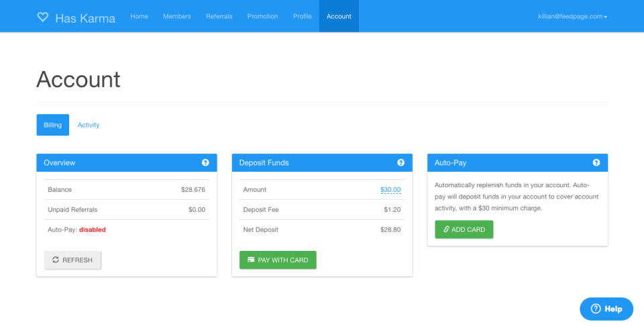Viewport: 644px width, 326px height.
Task: Select the Billing tab
Action: 52,125
